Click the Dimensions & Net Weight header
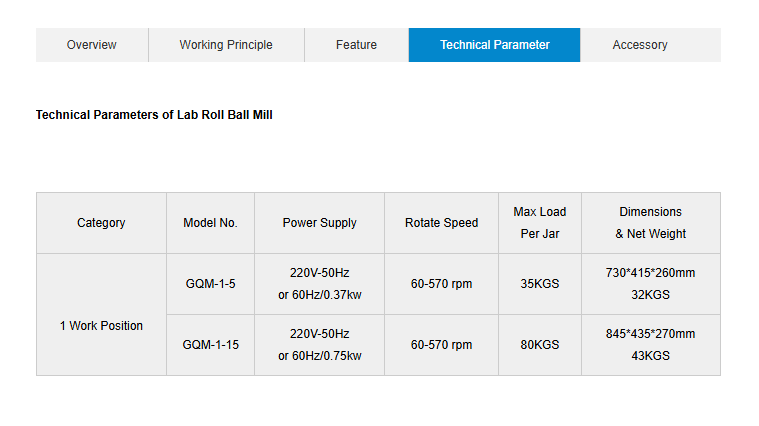The image size is (759, 426). (x=650, y=223)
